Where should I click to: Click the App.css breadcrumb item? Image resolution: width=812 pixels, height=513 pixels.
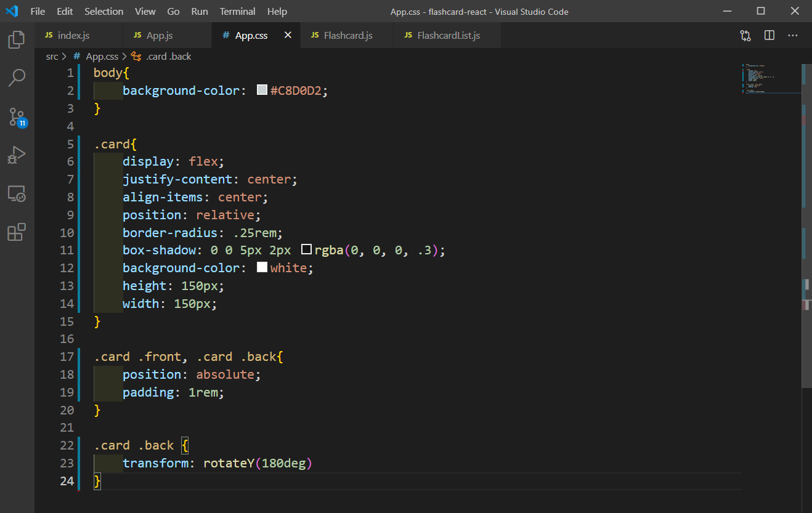coord(102,57)
